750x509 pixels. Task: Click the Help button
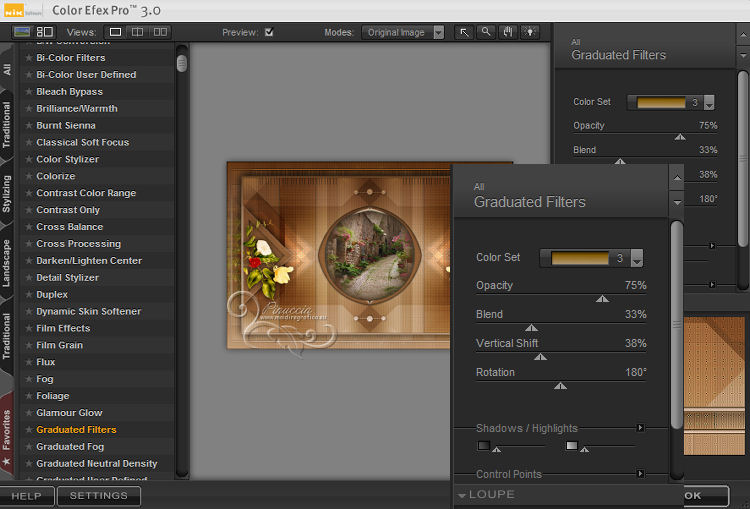[x=26, y=496]
